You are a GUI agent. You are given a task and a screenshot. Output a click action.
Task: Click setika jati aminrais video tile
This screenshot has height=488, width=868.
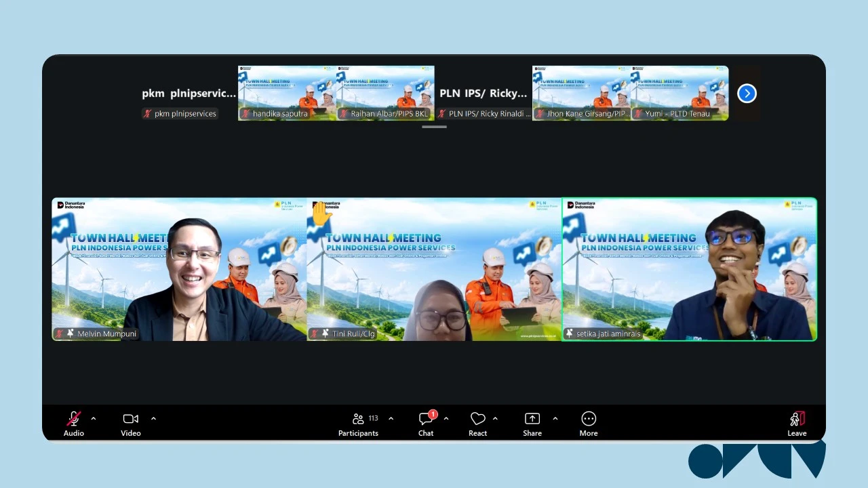689,269
